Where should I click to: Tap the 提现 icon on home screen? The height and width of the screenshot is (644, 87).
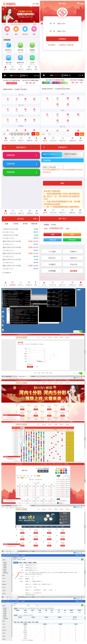[16, 29]
